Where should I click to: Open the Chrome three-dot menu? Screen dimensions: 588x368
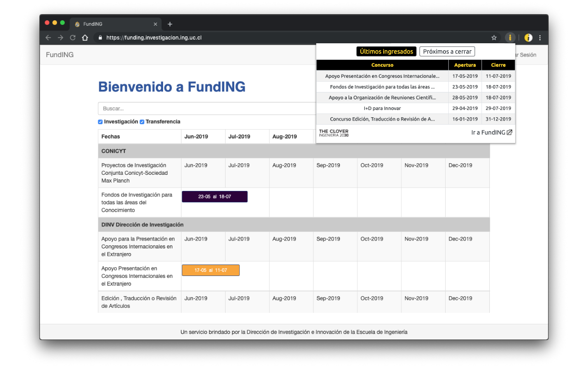[x=540, y=38]
